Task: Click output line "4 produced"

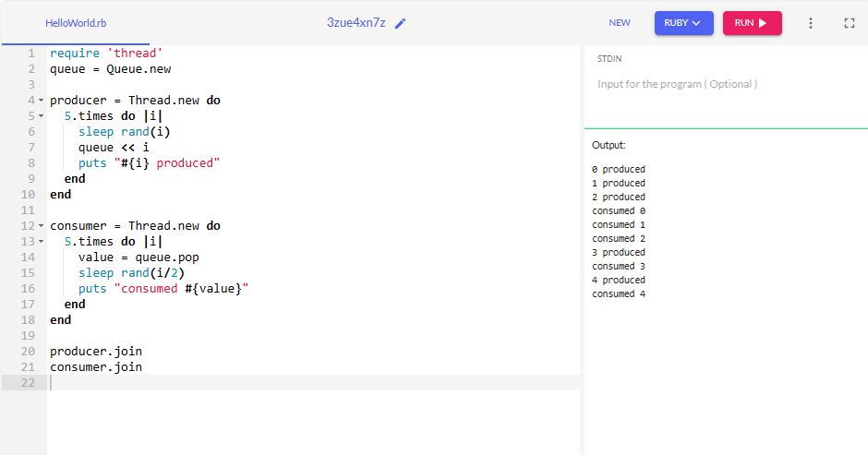Action: (x=619, y=280)
